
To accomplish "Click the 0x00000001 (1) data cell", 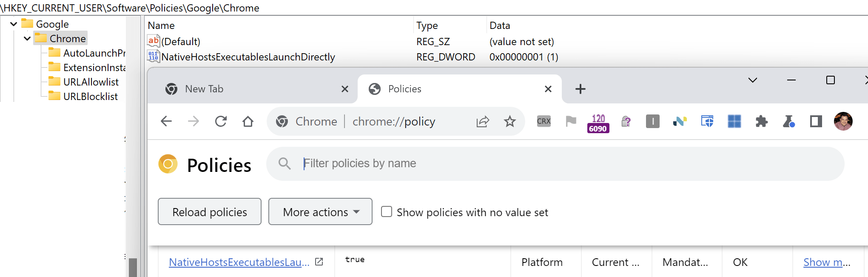I will [x=524, y=57].
